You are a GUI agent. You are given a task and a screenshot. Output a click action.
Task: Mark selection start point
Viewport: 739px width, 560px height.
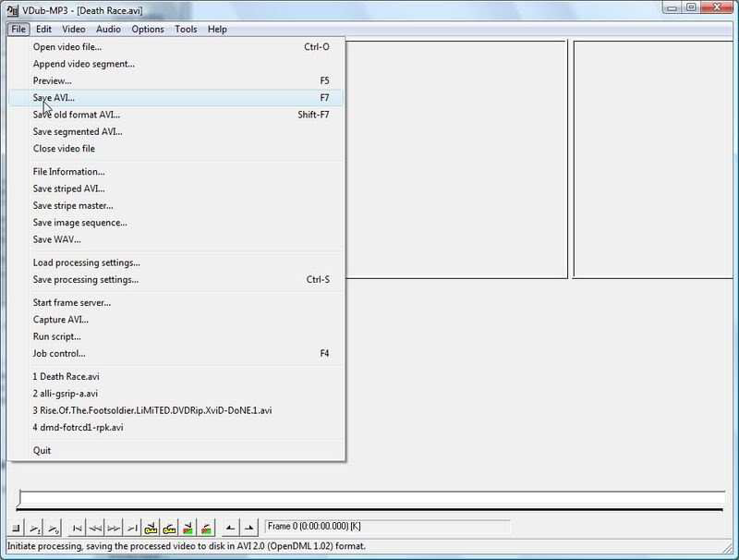[230, 528]
